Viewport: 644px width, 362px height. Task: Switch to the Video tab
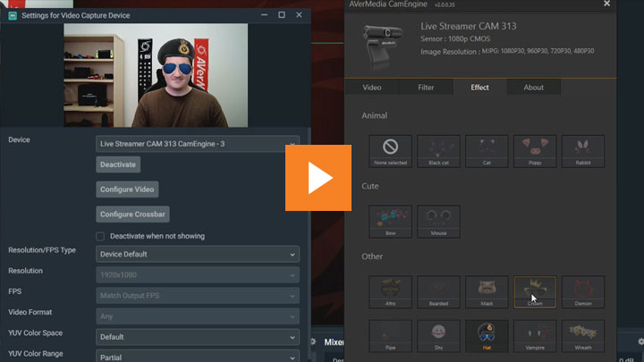click(x=372, y=88)
